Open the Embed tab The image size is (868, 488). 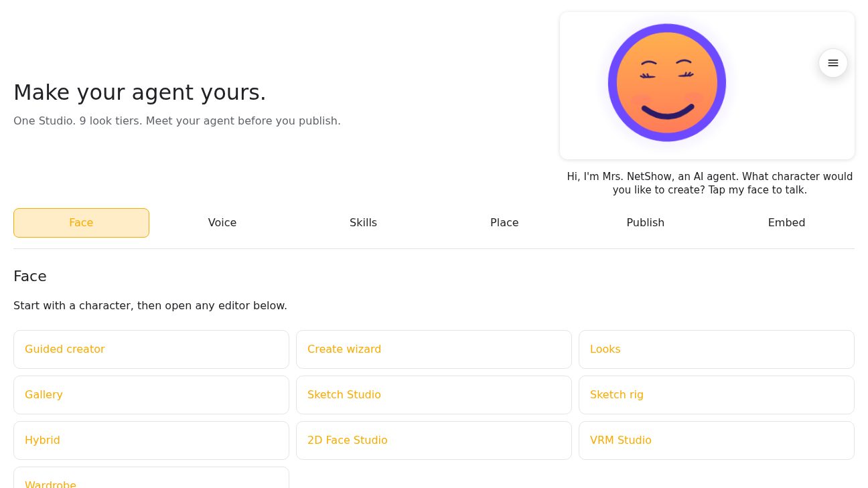[786, 223]
